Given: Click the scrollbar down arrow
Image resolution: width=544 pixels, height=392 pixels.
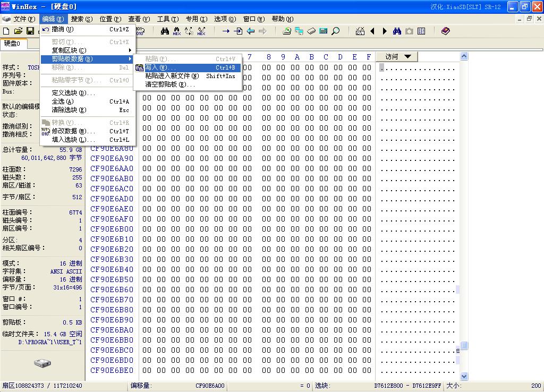Looking at the screenshot, I should point(464,376).
